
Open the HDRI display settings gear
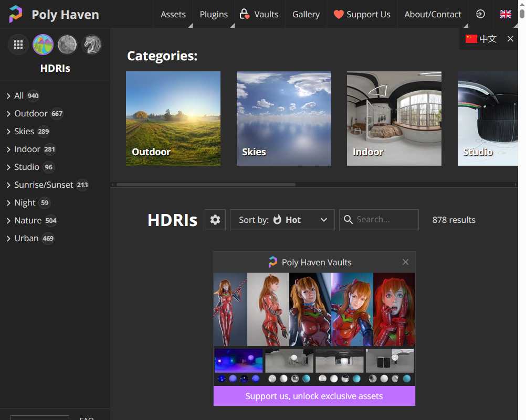click(215, 220)
